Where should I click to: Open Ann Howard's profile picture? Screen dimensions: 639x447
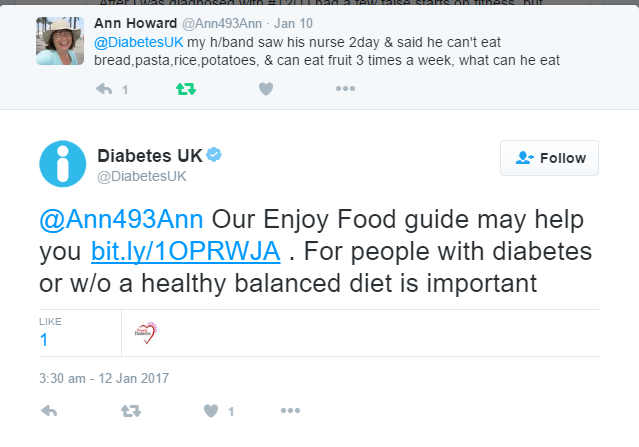point(60,41)
